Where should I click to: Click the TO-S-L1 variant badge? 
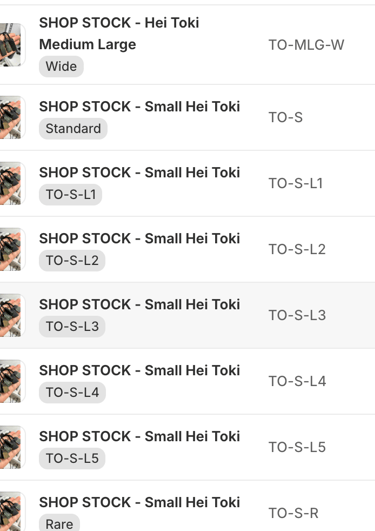pyautogui.click(x=70, y=195)
